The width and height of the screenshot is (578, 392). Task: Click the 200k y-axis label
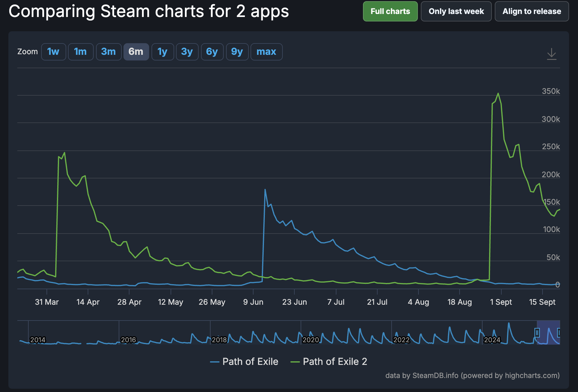[x=551, y=175]
